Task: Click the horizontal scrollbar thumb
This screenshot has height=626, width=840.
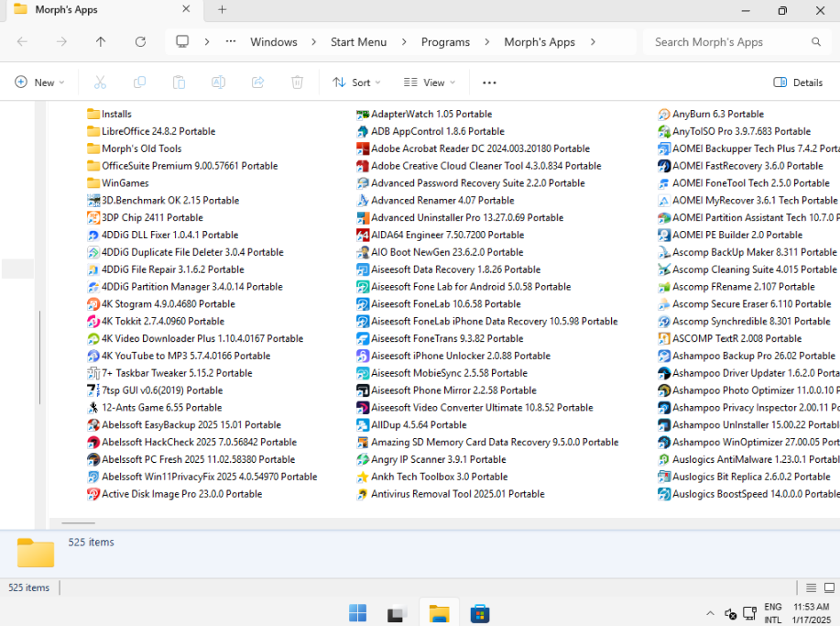Action: (x=78, y=522)
